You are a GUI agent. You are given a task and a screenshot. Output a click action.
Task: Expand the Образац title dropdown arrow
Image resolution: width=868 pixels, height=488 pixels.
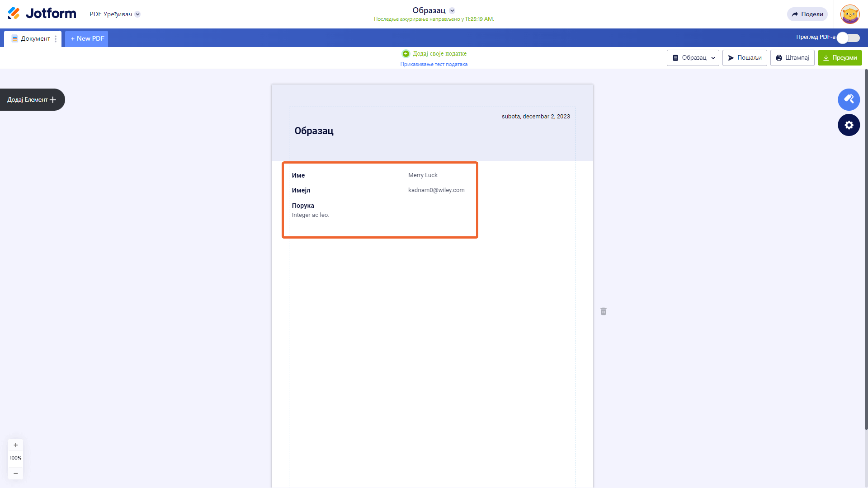point(452,10)
